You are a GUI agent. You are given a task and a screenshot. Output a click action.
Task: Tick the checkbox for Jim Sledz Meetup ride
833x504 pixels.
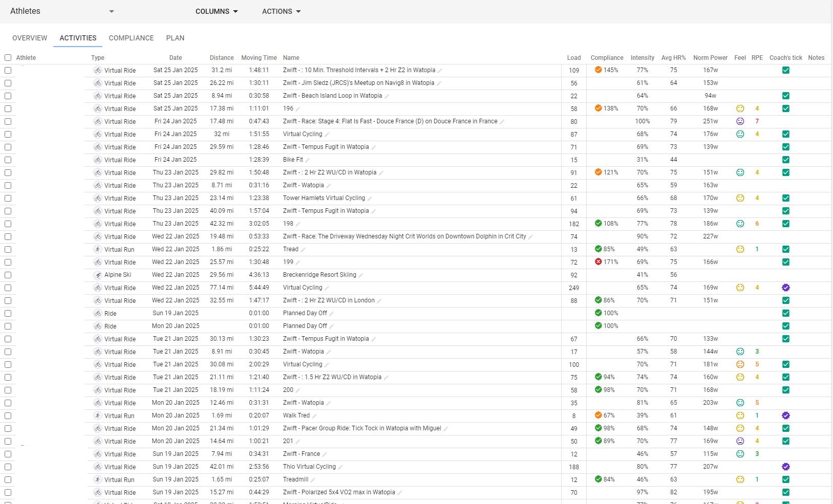(8, 83)
